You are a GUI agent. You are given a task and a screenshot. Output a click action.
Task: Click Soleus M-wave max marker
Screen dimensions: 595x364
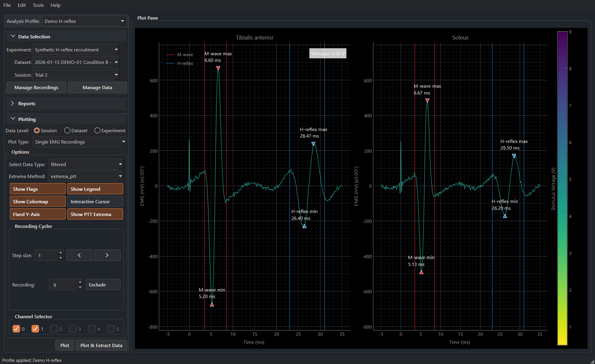point(427,100)
